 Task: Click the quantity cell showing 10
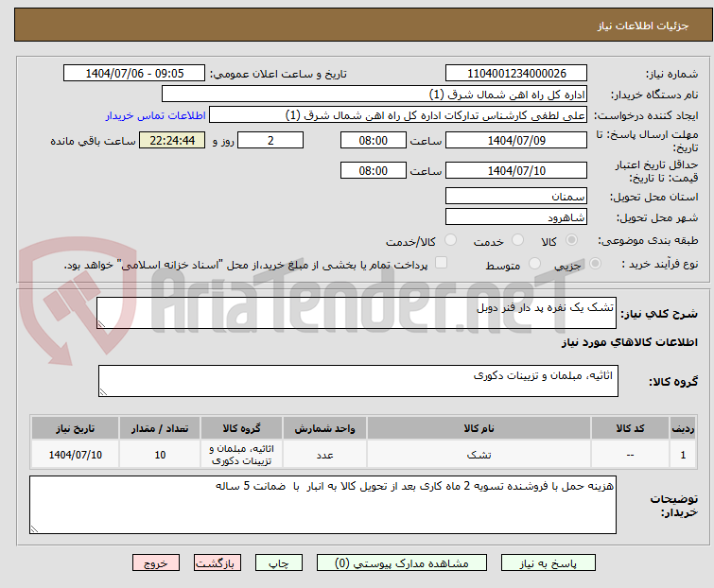[x=160, y=455]
